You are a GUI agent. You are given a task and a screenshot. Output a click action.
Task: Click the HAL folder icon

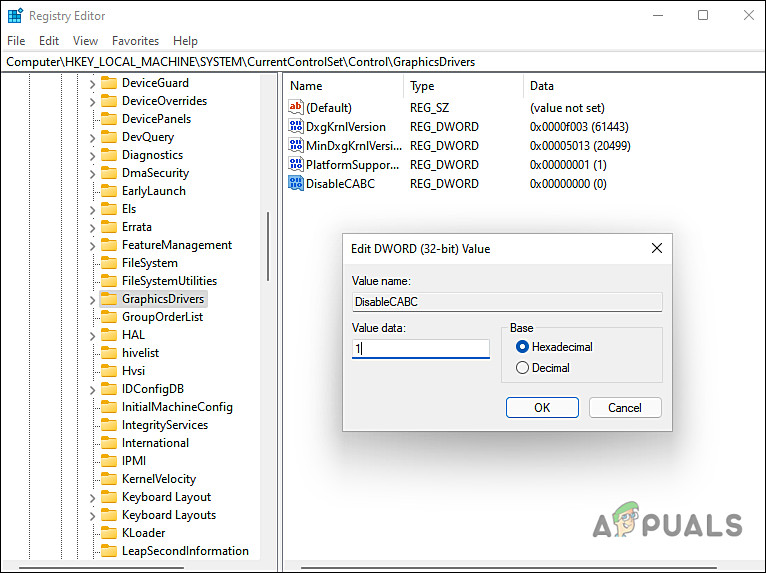click(x=109, y=335)
